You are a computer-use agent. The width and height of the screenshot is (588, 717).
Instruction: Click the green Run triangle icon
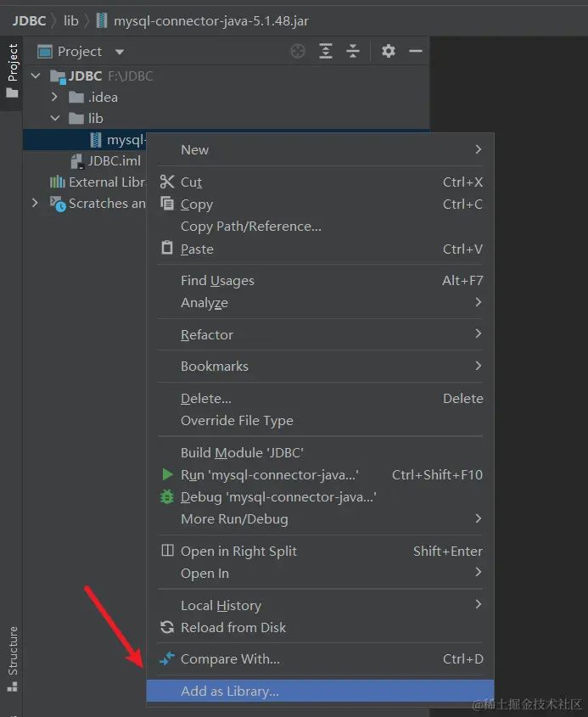[x=167, y=474]
